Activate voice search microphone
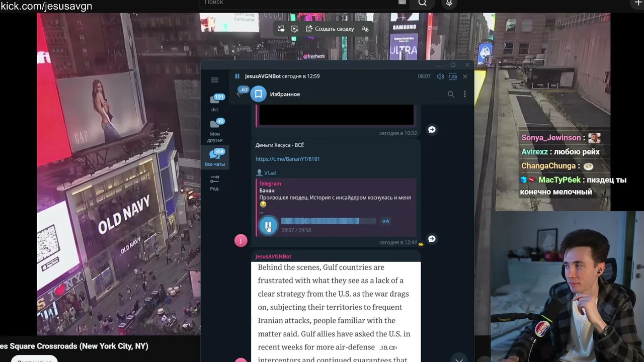644x362 pixels. point(449,3)
